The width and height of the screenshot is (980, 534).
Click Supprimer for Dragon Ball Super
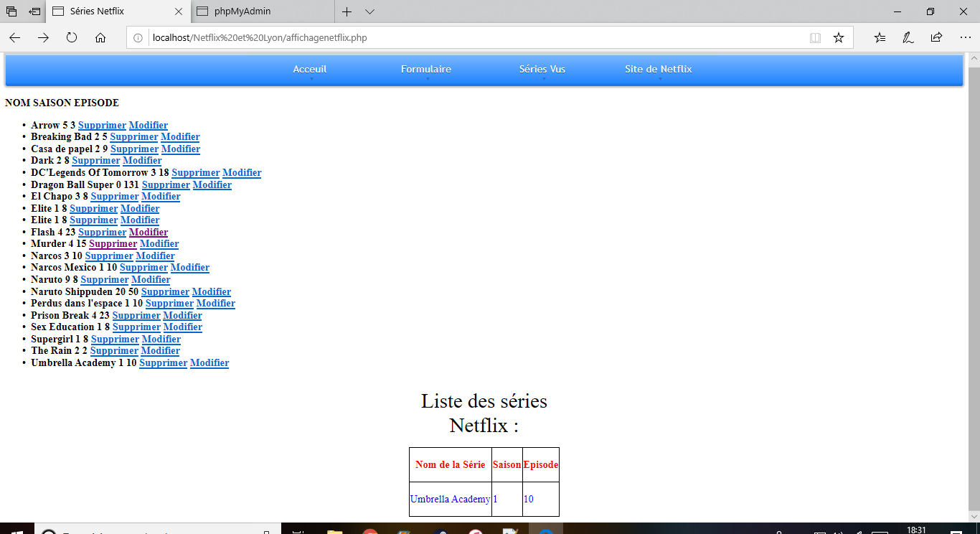[166, 184]
